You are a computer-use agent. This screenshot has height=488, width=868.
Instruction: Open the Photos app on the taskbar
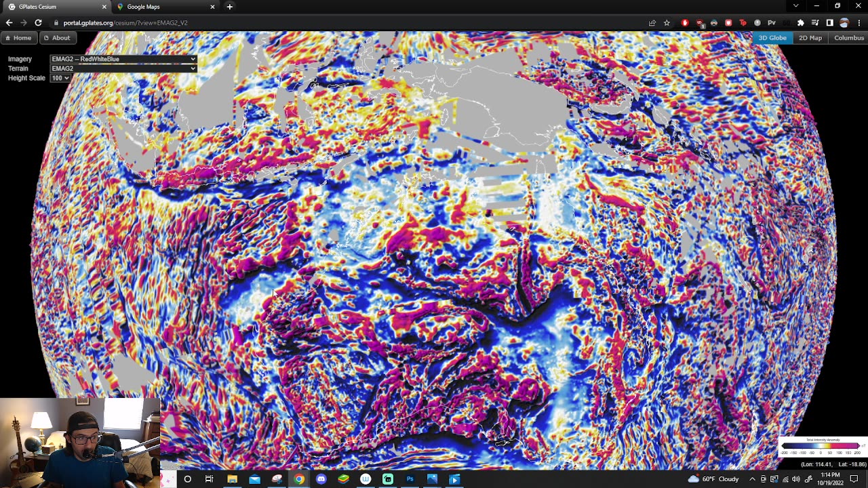pyautogui.click(x=432, y=479)
